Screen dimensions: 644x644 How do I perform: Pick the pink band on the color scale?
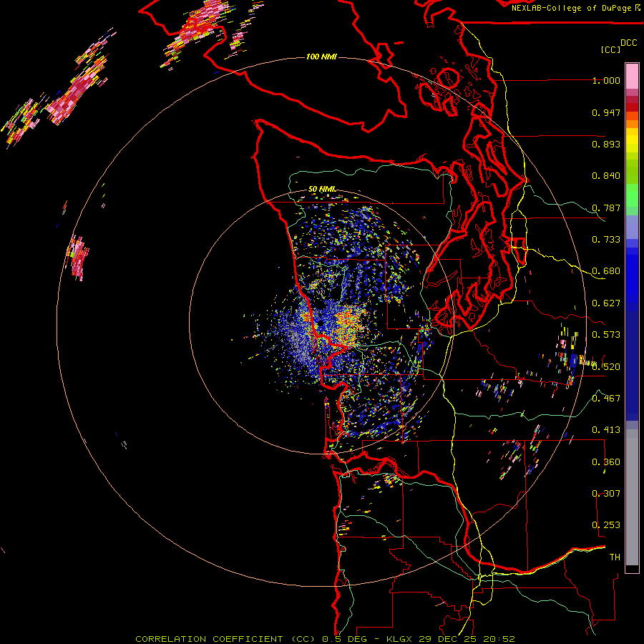coord(632,76)
